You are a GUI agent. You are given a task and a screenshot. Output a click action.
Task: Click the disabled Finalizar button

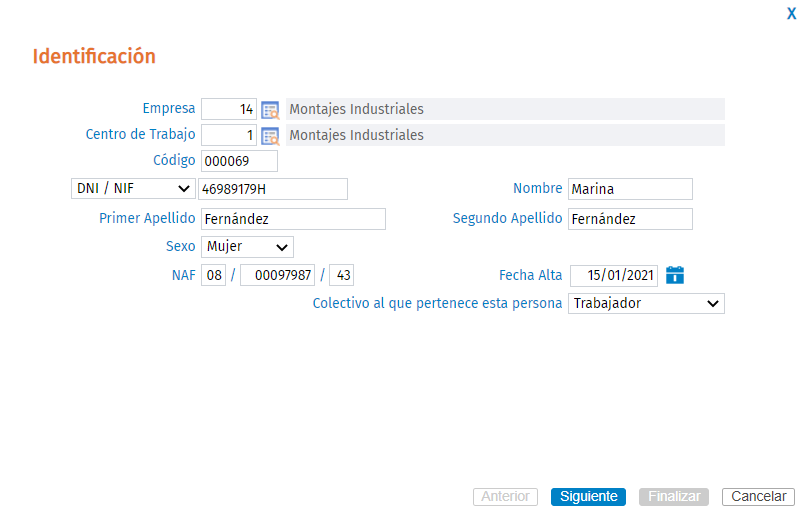(x=674, y=497)
